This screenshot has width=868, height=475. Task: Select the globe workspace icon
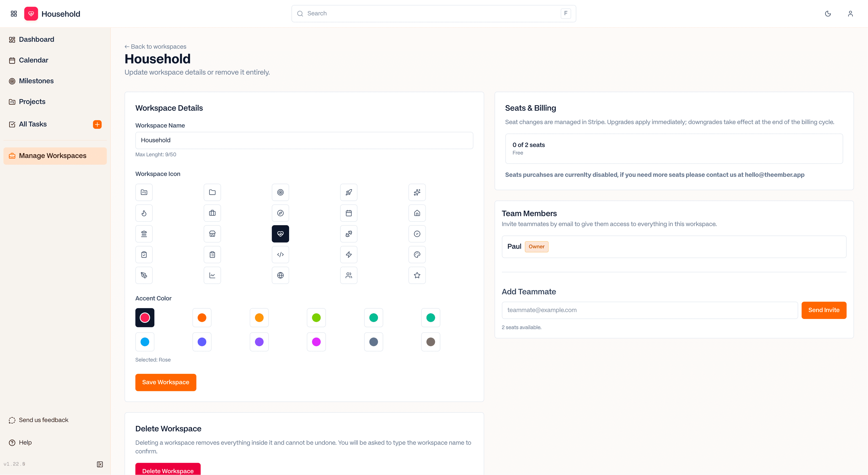click(x=280, y=275)
